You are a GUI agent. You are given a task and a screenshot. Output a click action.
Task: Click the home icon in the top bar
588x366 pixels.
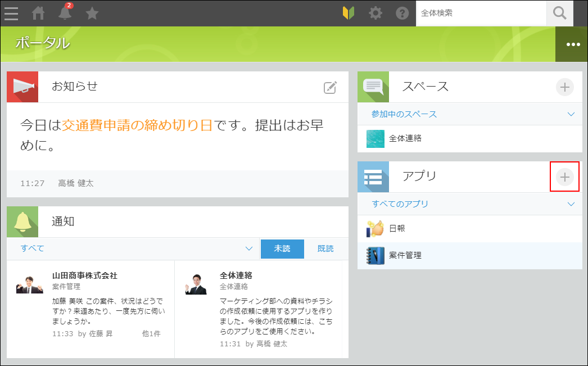[38, 13]
